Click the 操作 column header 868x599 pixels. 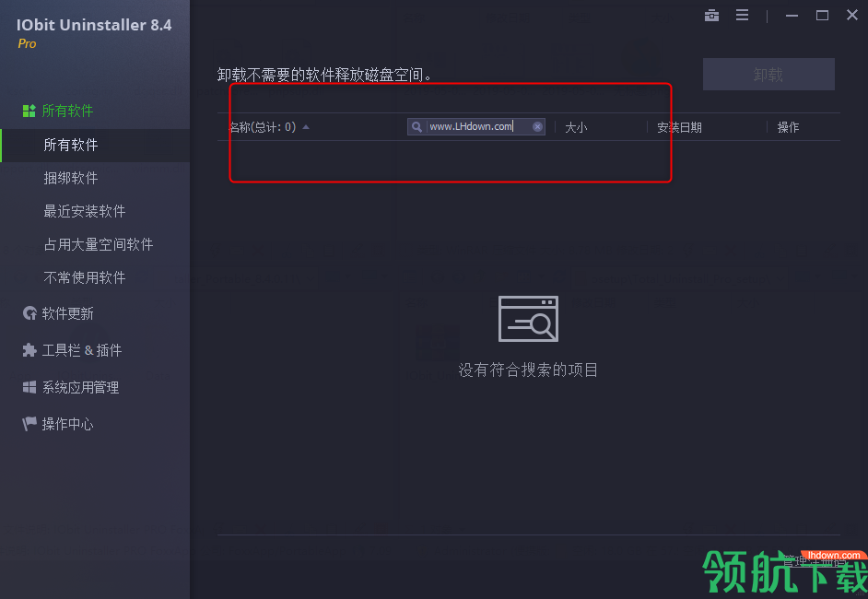[788, 128]
